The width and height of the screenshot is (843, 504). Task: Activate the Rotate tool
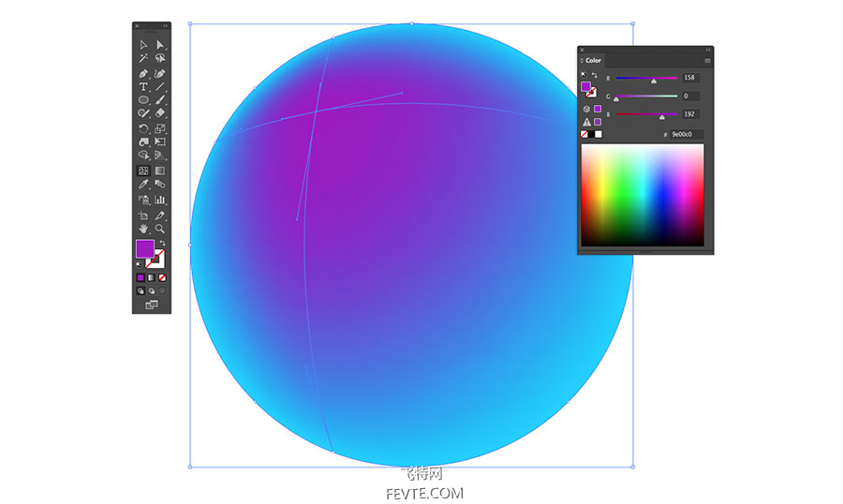click(143, 129)
